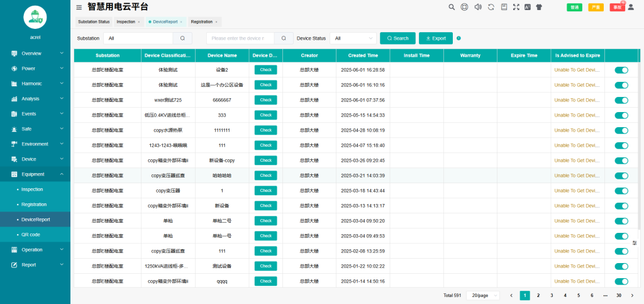Switch to the Registration tab

[x=202, y=22]
